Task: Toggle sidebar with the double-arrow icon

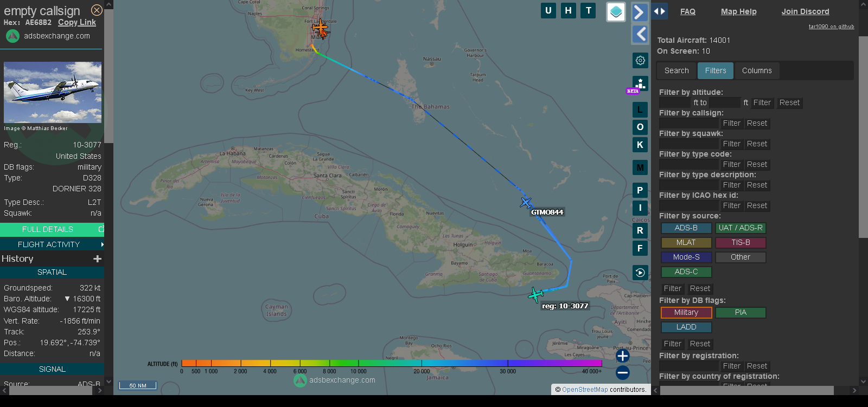Action: click(x=659, y=11)
